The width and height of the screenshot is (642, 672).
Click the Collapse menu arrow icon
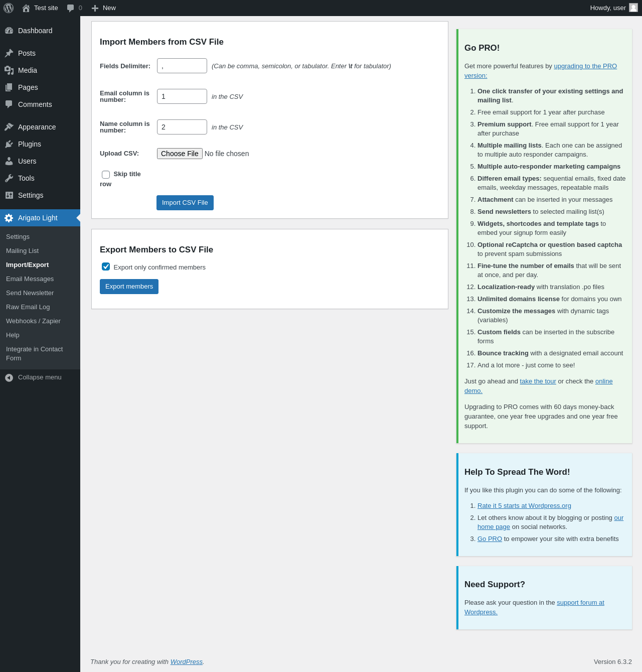[9, 377]
